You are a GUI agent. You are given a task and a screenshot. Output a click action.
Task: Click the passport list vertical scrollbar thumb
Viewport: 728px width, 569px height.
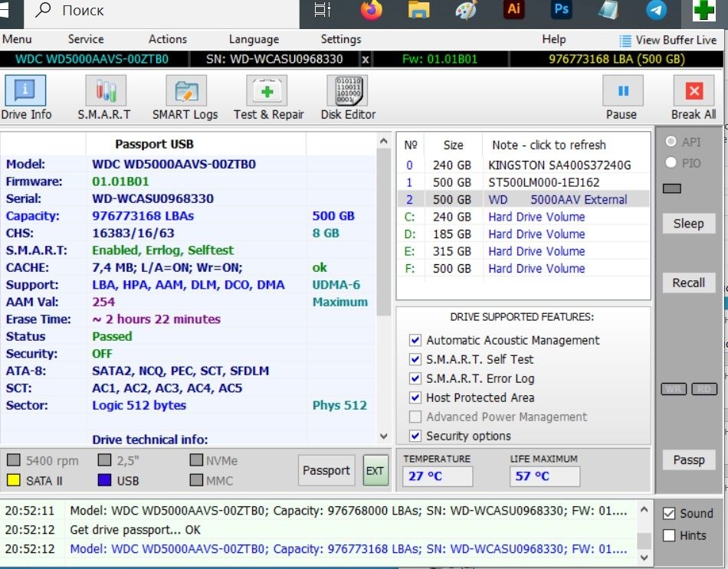tap(383, 233)
